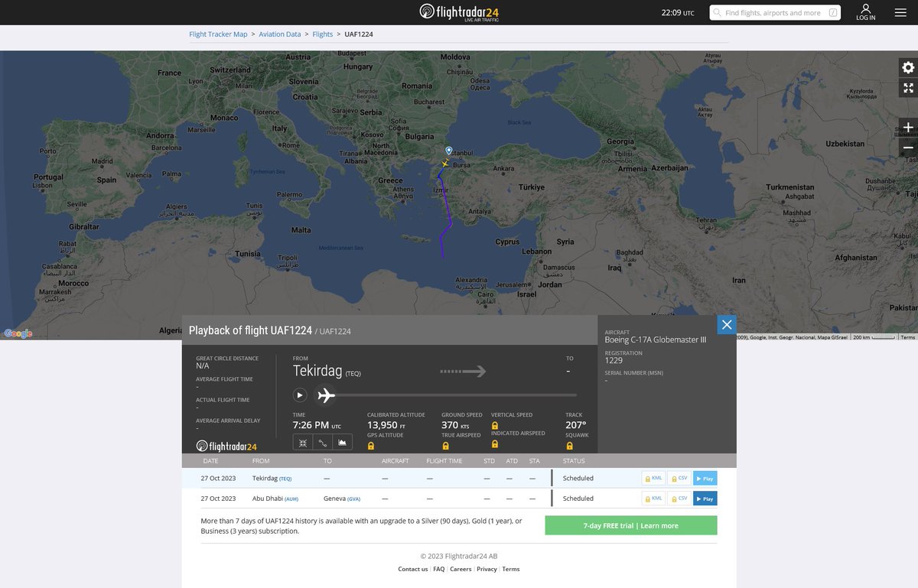Open the Careers footer link

point(461,569)
